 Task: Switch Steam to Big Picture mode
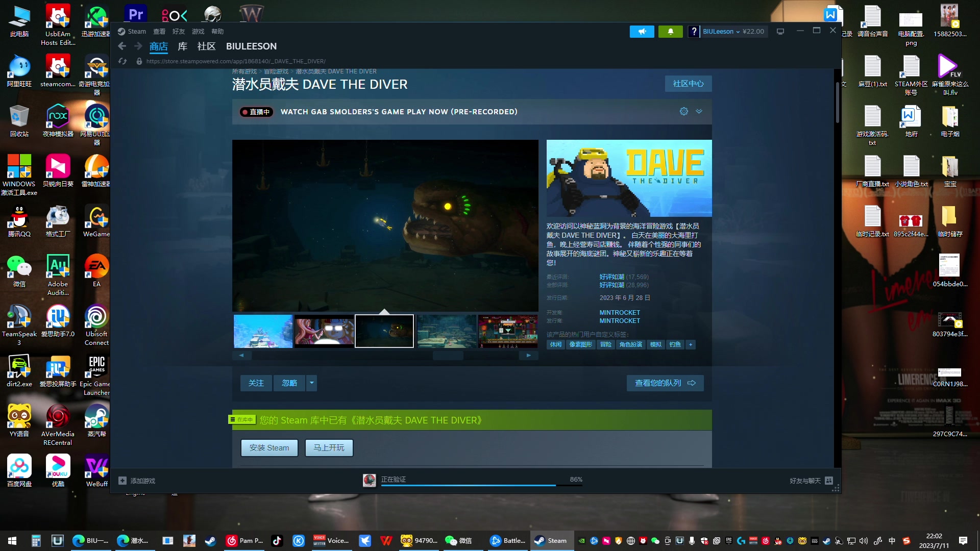pyautogui.click(x=780, y=32)
